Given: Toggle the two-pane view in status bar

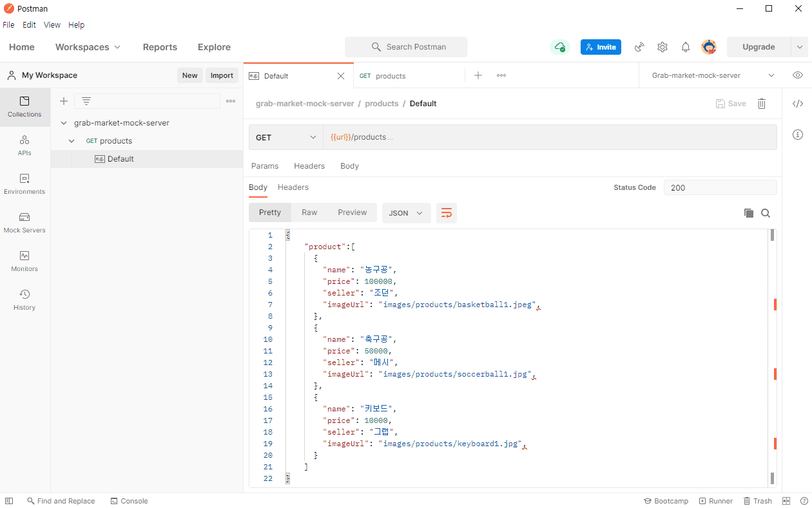Looking at the screenshot, I should tap(786, 501).
